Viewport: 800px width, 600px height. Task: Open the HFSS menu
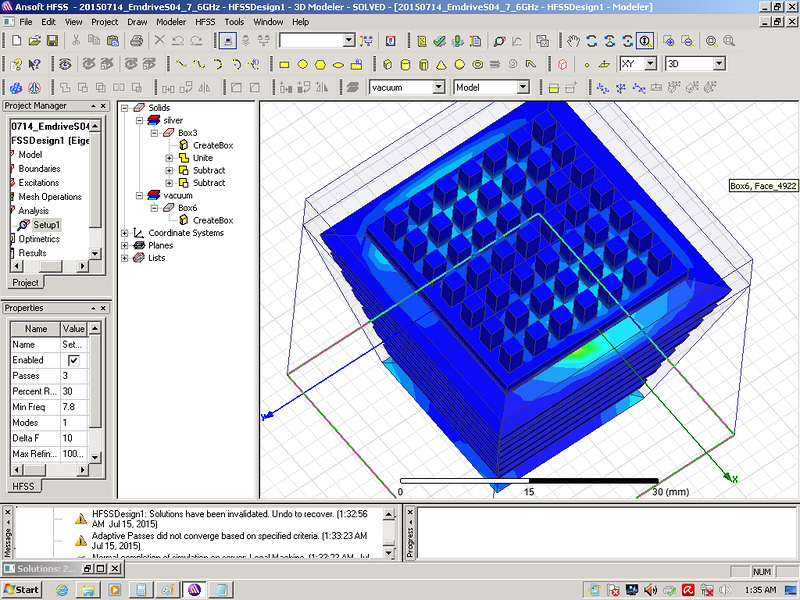[x=204, y=21]
